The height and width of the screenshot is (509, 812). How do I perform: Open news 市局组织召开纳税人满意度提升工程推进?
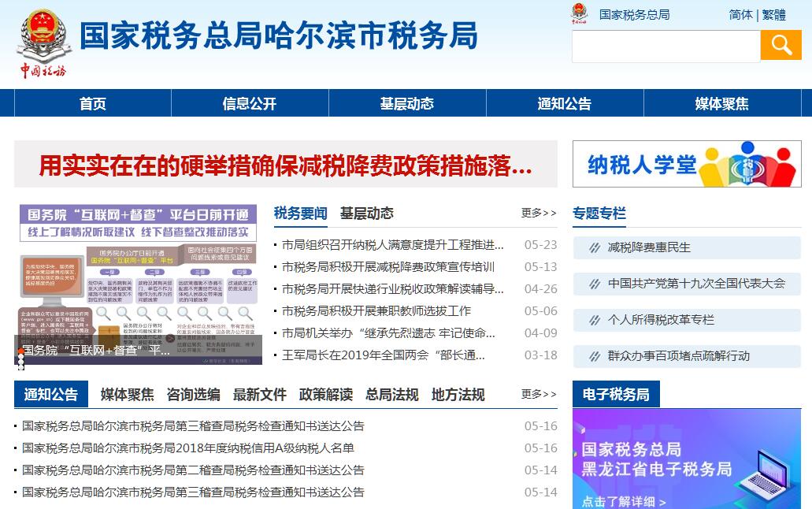(x=392, y=245)
